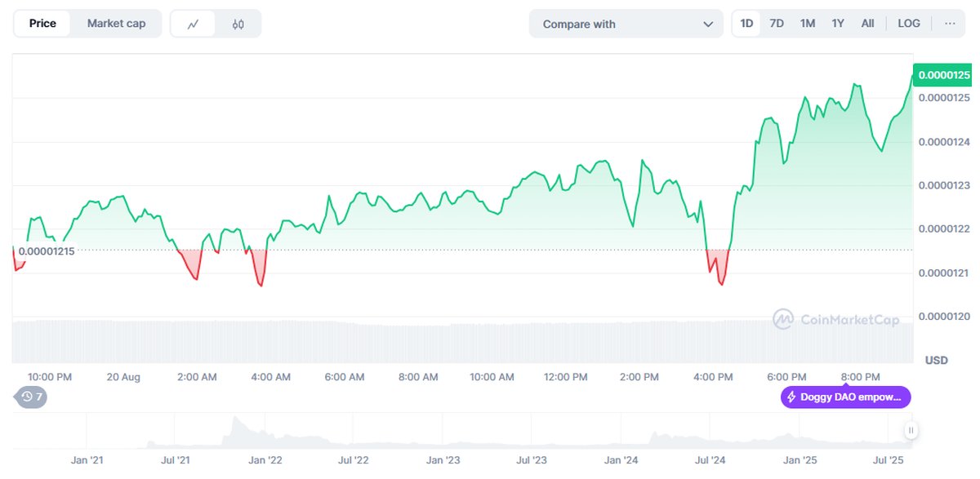Expand the Compare with chevron arrow
The height and width of the screenshot is (479, 980).
(708, 24)
